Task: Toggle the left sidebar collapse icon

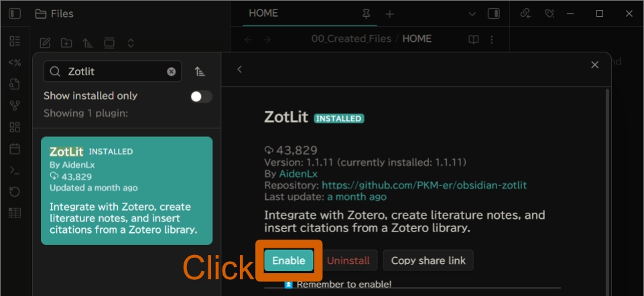Action: pos(15,13)
